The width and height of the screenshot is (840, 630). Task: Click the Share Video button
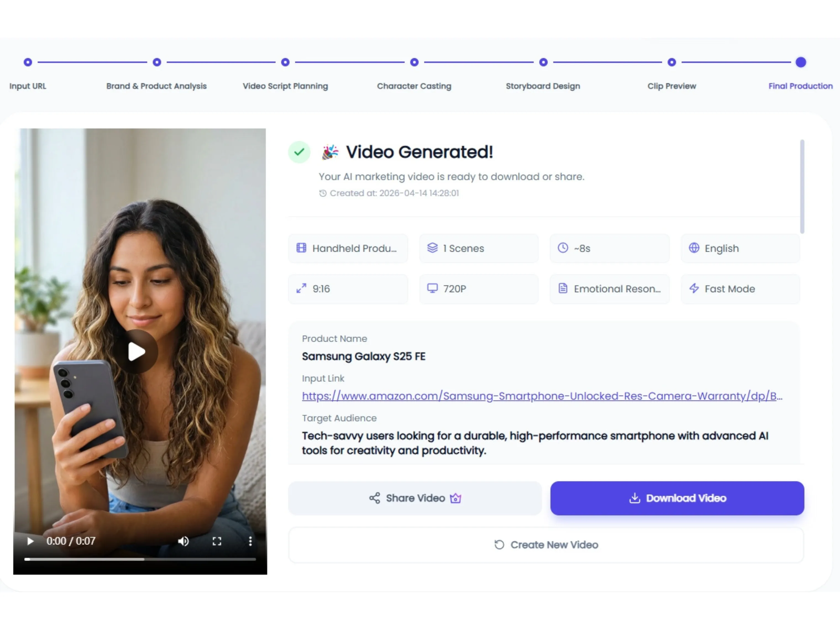(x=415, y=498)
